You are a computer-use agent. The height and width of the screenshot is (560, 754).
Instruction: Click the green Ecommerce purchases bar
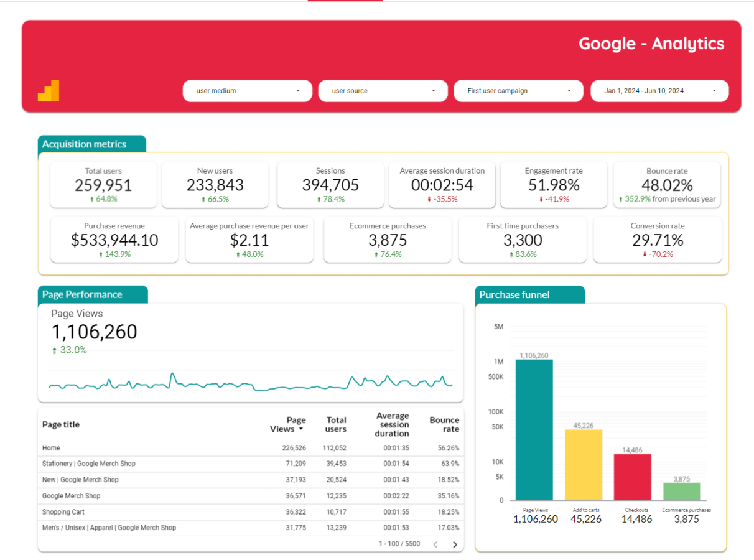(682, 492)
